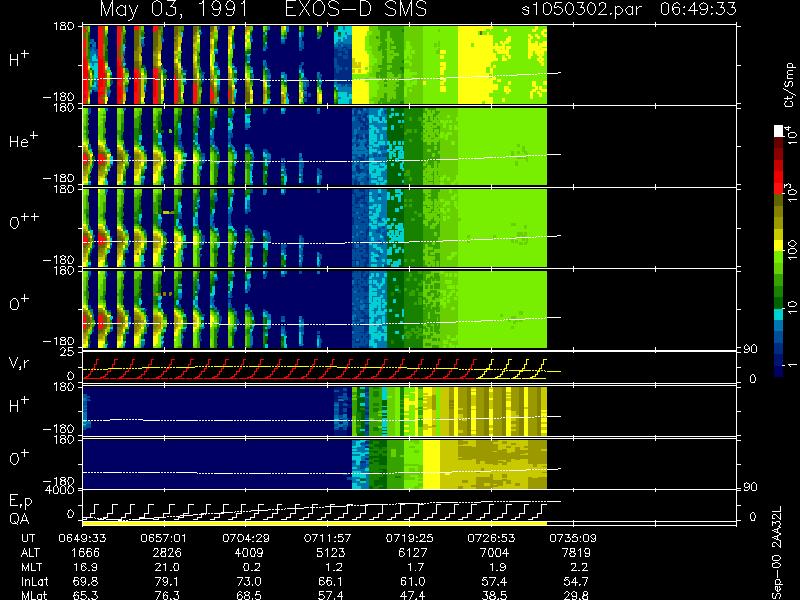
Task: Select UT value '0711:57'
Action: coord(327,538)
